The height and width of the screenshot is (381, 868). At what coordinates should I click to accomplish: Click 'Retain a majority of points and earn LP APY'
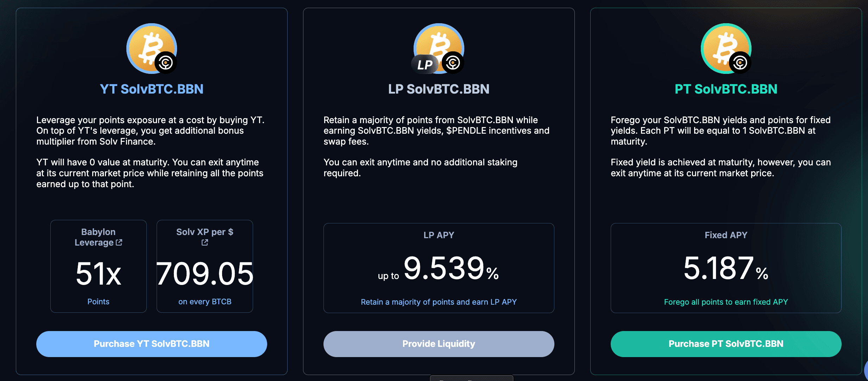pyautogui.click(x=439, y=302)
